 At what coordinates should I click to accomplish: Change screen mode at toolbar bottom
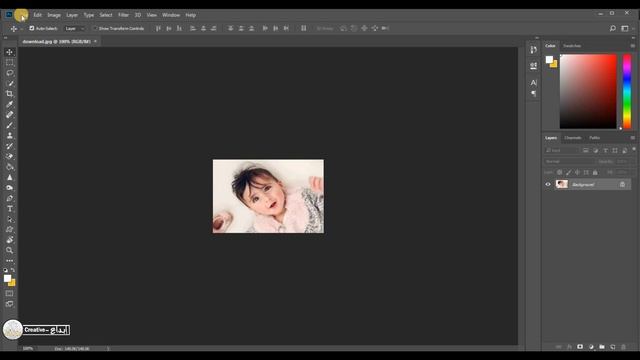point(9,304)
